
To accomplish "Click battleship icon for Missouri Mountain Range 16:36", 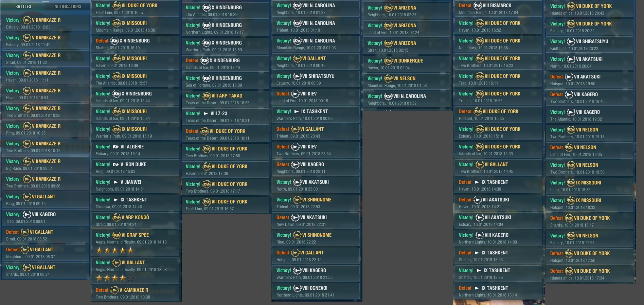I will tap(117, 23).
